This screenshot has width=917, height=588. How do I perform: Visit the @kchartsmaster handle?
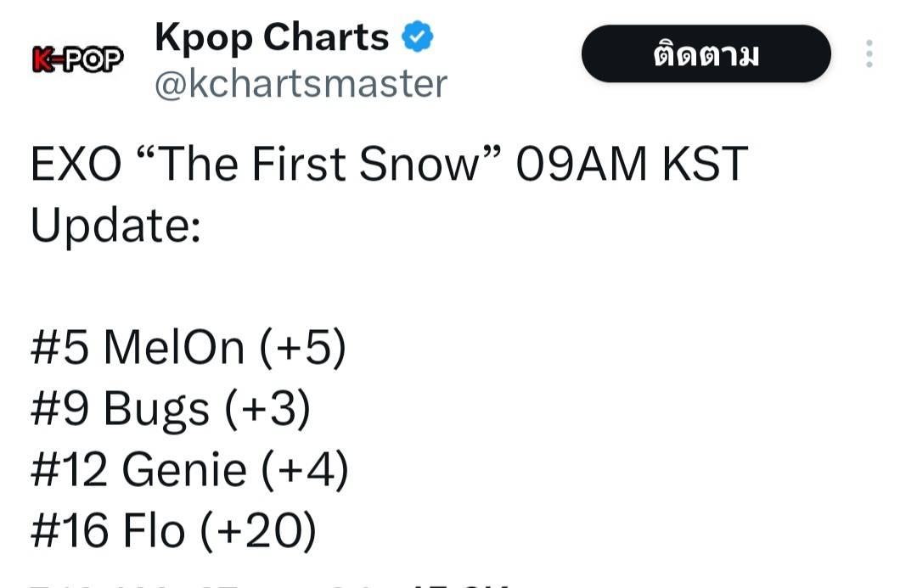tap(301, 84)
